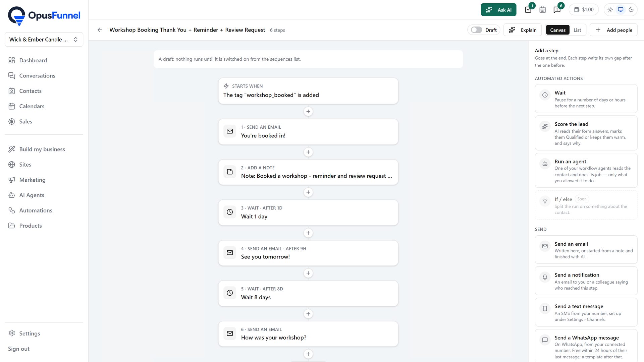
Task: Switch to light theme sun icon
Action: [610, 10]
